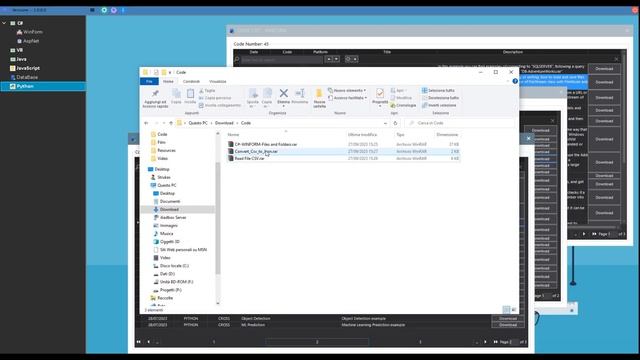Select Python category in tree
Screen dimensions: 640x360
pyautogui.click(x=43, y=86)
